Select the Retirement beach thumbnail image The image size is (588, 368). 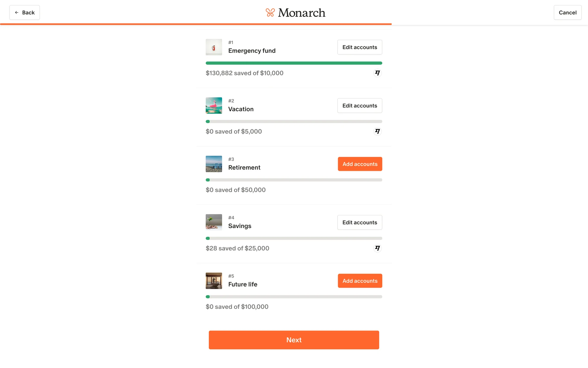pyautogui.click(x=214, y=164)
